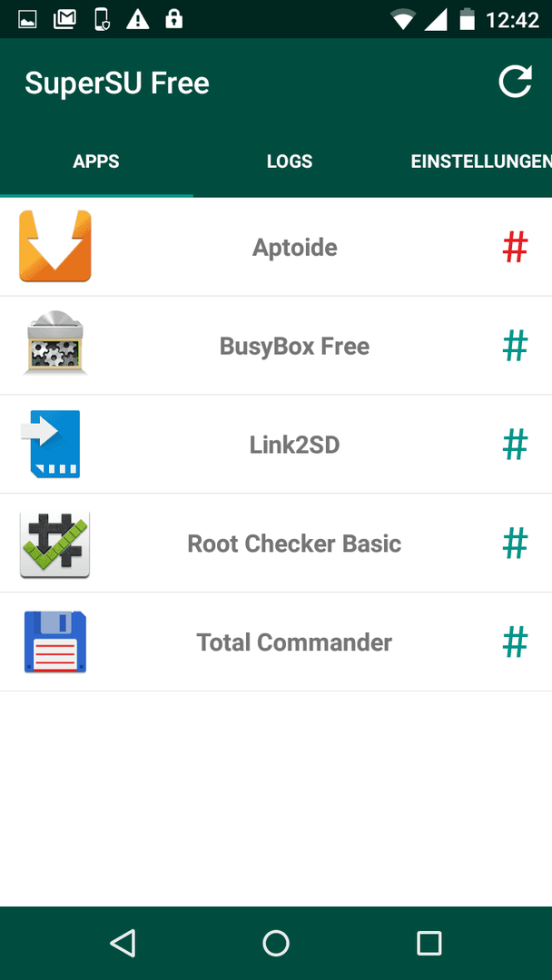
Task: Open the Root Checker Basic entry name
Action: 294,544
